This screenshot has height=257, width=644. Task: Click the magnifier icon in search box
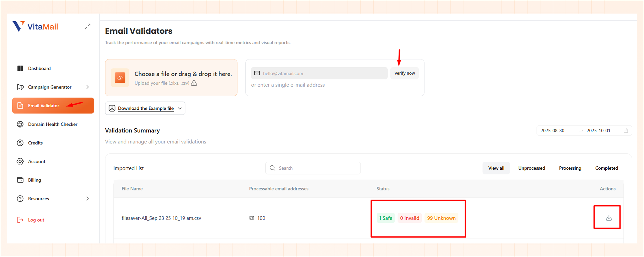[x=272, y=168]
